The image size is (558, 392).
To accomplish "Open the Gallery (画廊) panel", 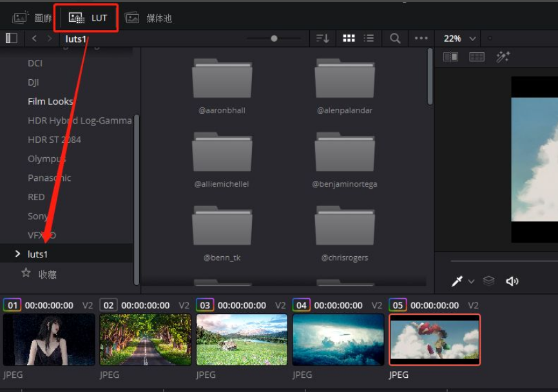I will [32, 18].
